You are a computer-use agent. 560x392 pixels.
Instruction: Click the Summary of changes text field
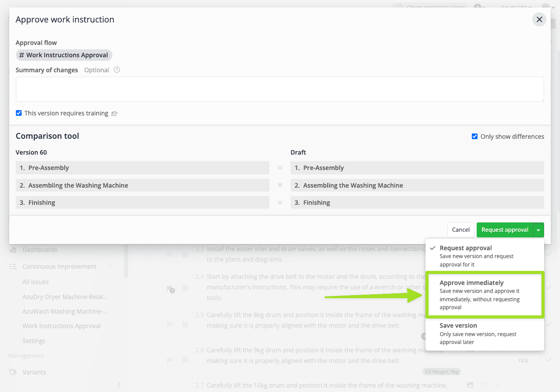pos(280,89)
